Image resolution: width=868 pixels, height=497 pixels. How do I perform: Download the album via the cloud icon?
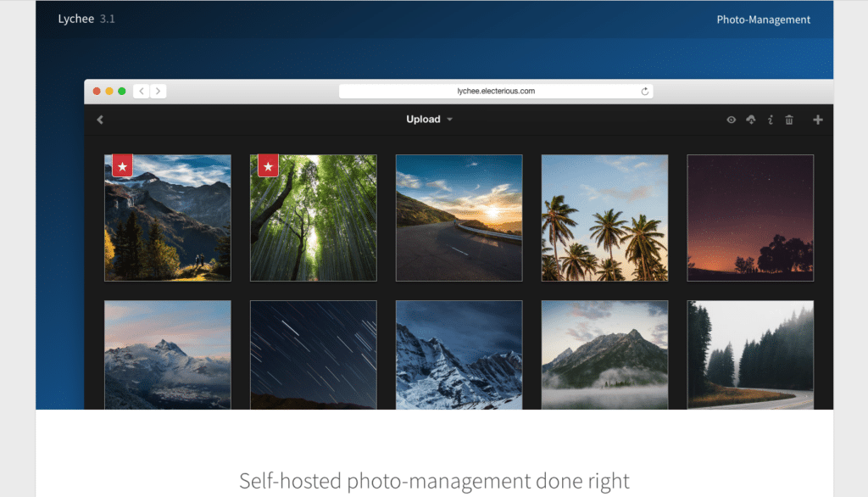pos(750,120)
